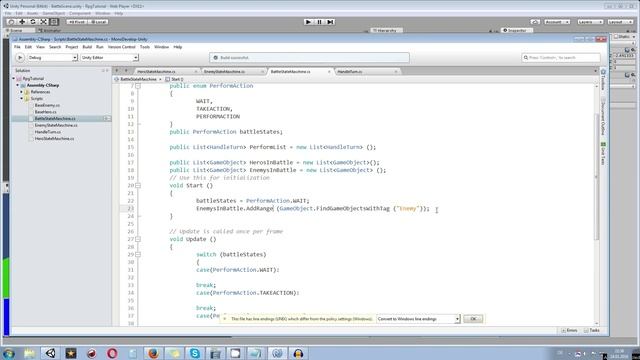This screenshot has width=640, height=360.
Task: Open Unity Layout dropdown
Action: (620, 22)
